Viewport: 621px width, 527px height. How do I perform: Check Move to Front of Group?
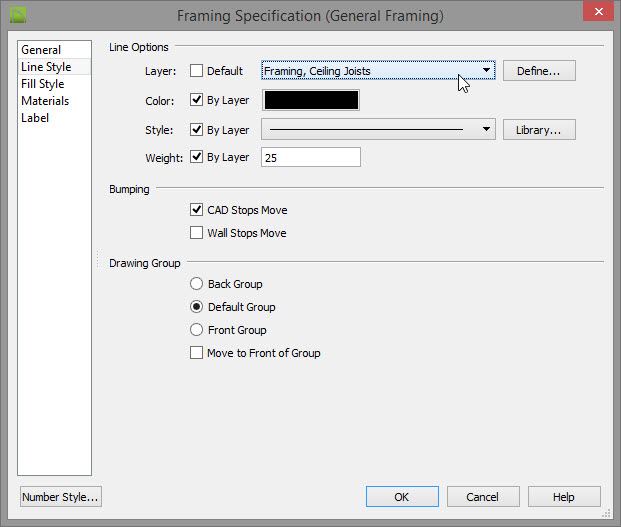pyautogui.click(x=196, y=352)
